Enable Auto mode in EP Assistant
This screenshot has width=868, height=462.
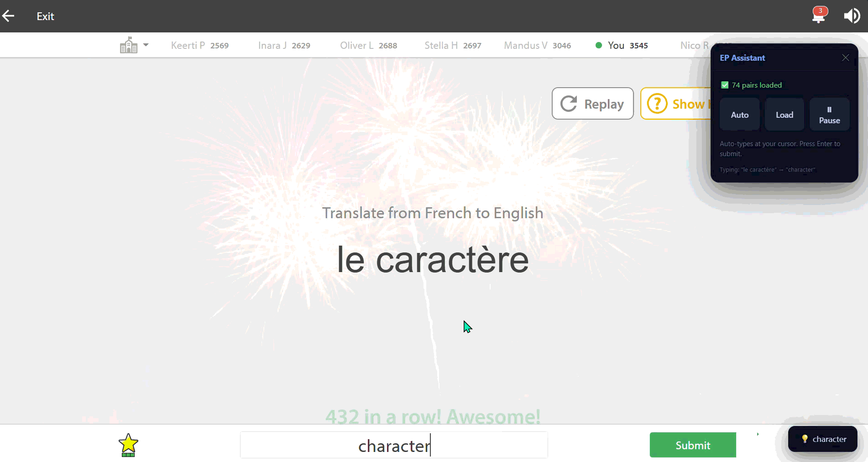pos(740,115)
